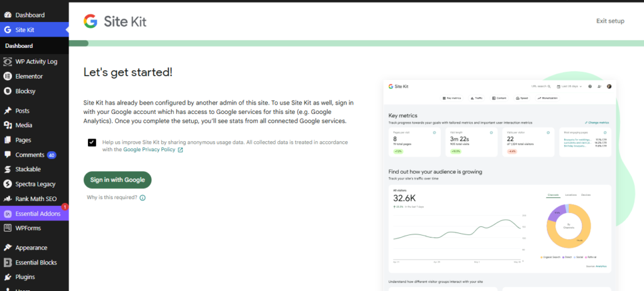Open the Appearance paintbrush icon

(8, 248)
